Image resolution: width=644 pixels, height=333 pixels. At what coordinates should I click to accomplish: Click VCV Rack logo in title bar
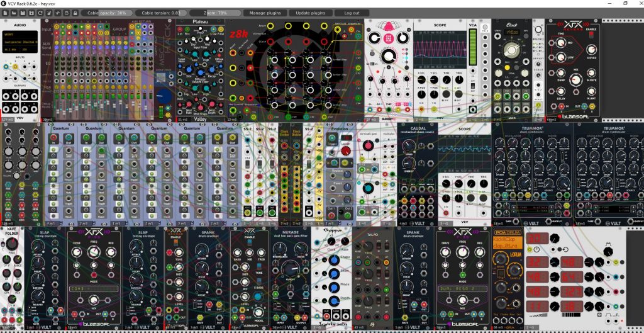point(4,3)
